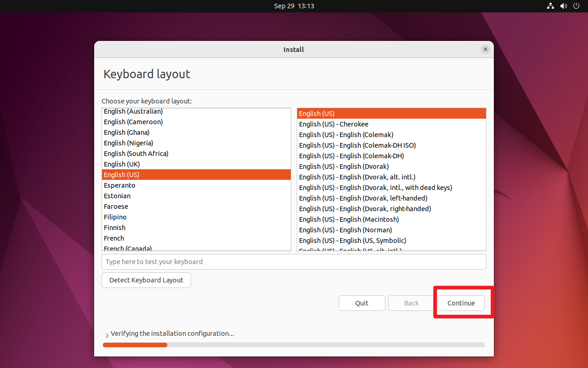Select English (Cameroon) layout
588x368 pixels.
196,122
